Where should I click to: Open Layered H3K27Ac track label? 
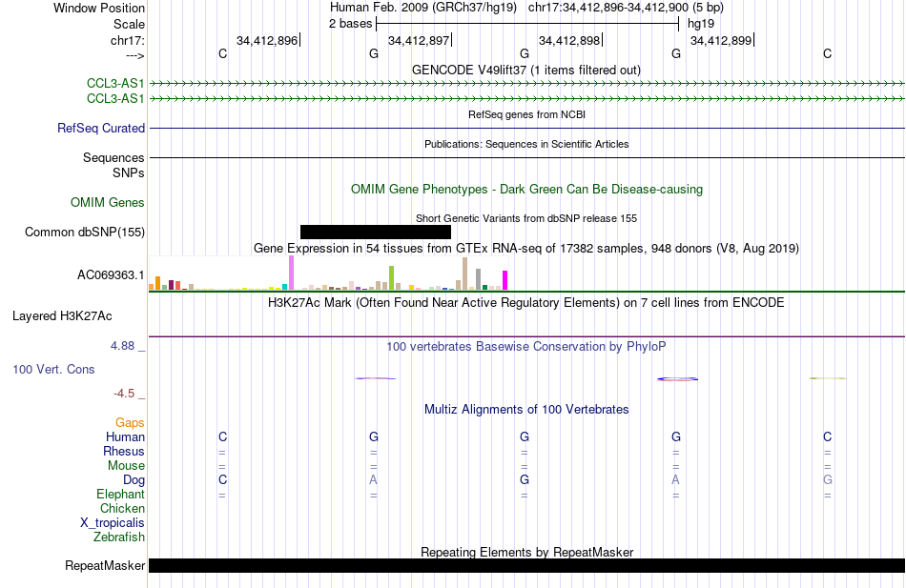click(62, 316)
